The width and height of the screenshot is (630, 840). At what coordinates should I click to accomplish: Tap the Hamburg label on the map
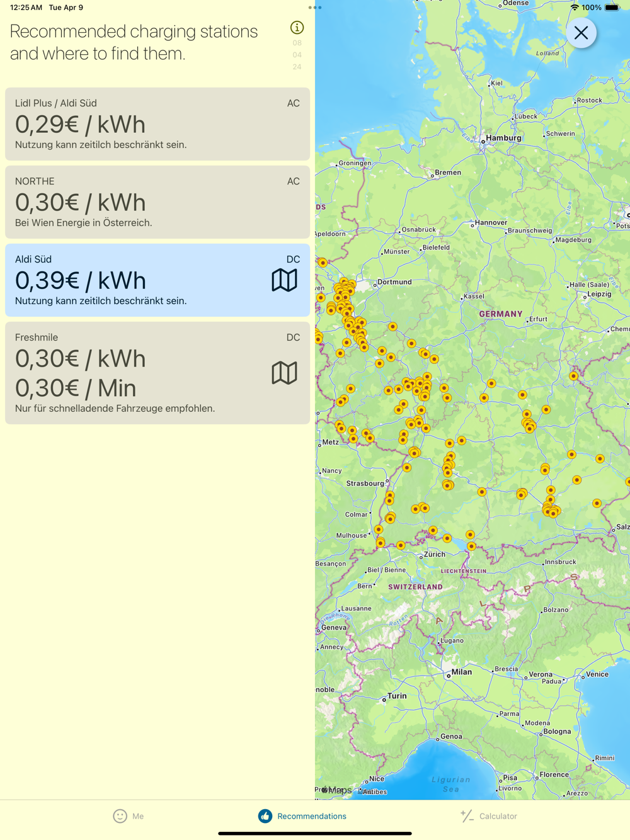coord(503,138)
